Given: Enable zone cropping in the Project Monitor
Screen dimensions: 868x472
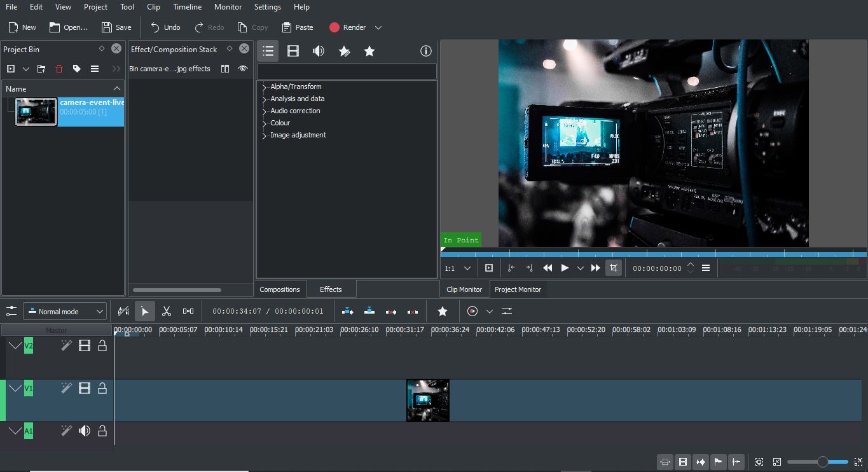Looking at the screenshot, I should click(613, 268).
